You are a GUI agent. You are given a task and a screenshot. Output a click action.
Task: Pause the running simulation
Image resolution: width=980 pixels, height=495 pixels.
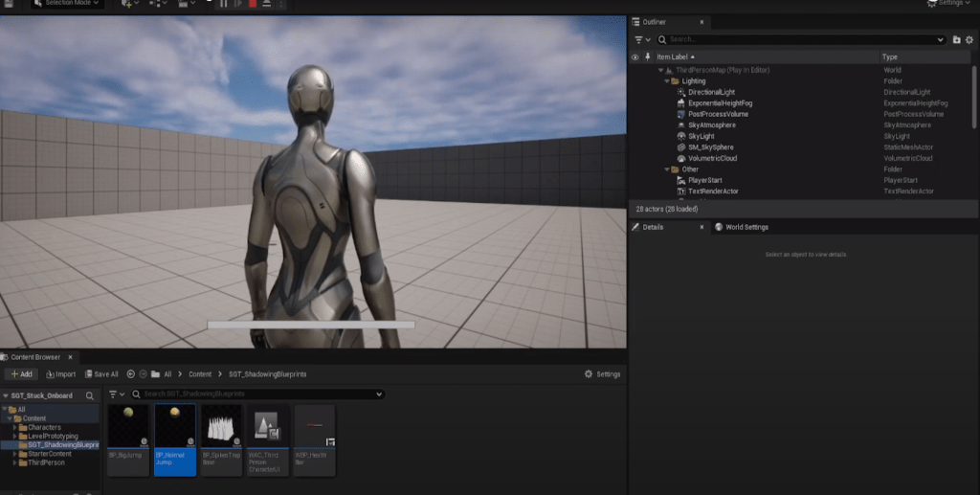coord(224,4)
